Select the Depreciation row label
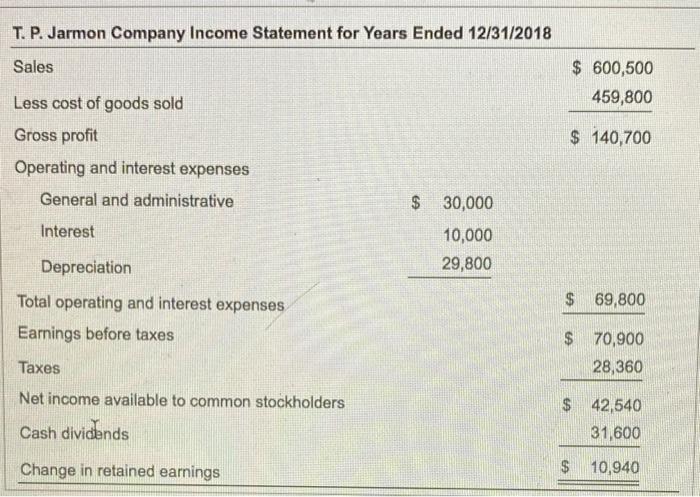The height and width of the screenshot is (497, 700). tap(86, 267)
